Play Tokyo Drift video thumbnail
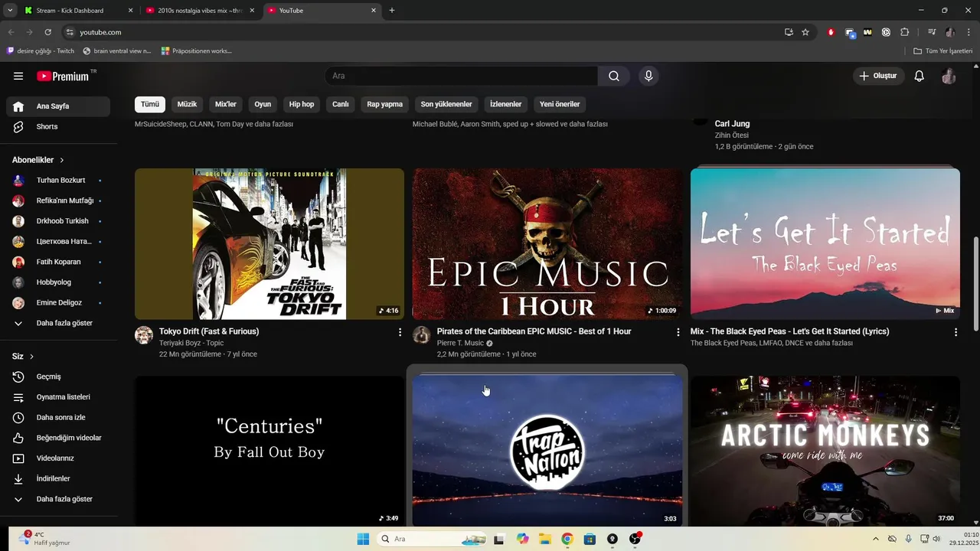The height and width of the screenshot is (551, 980). (x=269, y=243)
